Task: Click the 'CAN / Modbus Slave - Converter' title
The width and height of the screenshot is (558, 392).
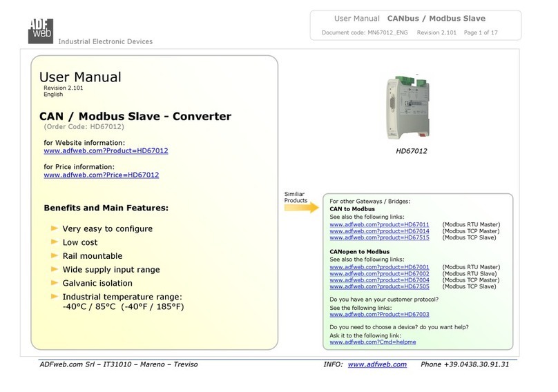Action: pyautogui.click(x=135, y=117)
